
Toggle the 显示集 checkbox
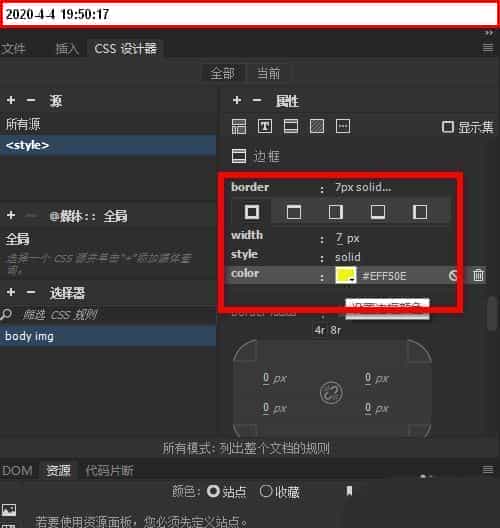click(x=447, y=127)
